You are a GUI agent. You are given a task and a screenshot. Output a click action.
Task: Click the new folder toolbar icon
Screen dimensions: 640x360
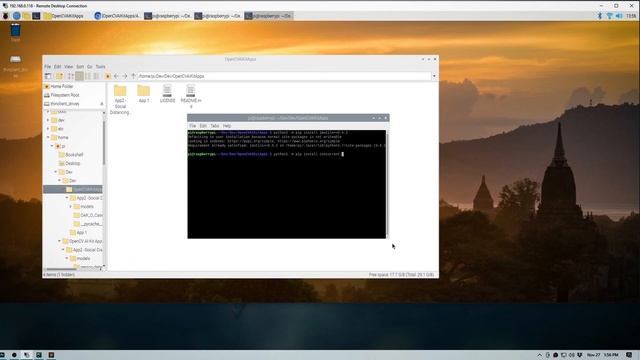[x=60, y=76]
